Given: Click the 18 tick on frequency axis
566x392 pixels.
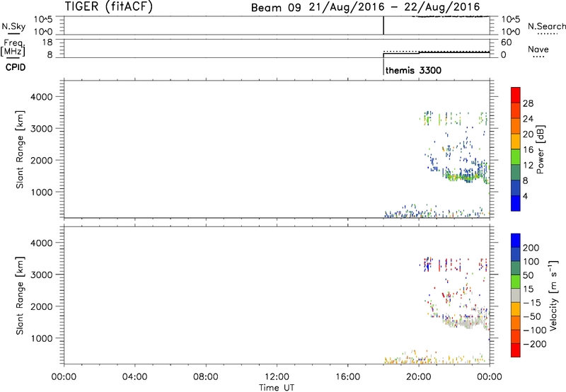Looking at the screenshot, I should [47, 42].
